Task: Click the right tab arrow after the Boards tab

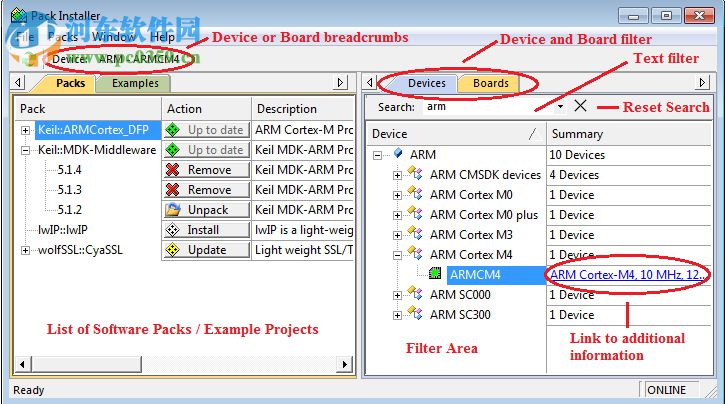Action: (702, 83)
